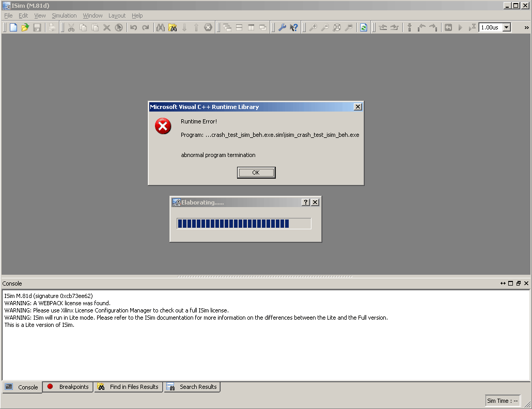Switch to the Breakpoints tab
This screenshot has width=532, height=409.
69,387
